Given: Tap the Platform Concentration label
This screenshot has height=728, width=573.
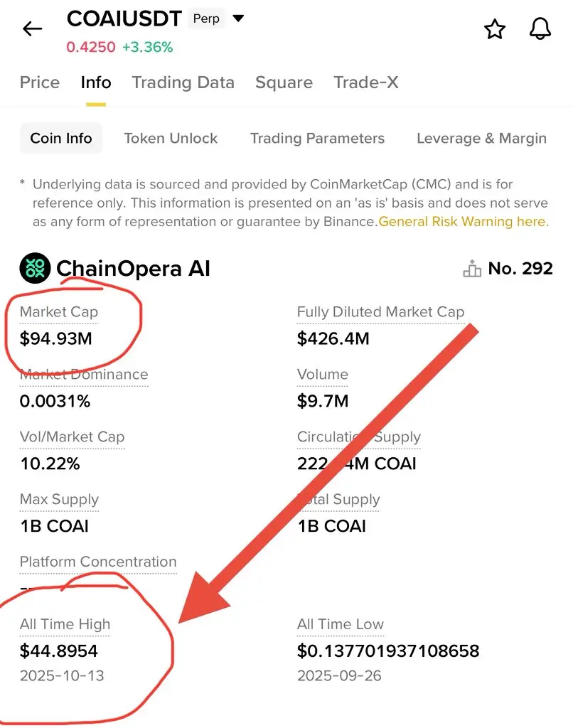Looking at the screenshot, I should coord(98,562).
